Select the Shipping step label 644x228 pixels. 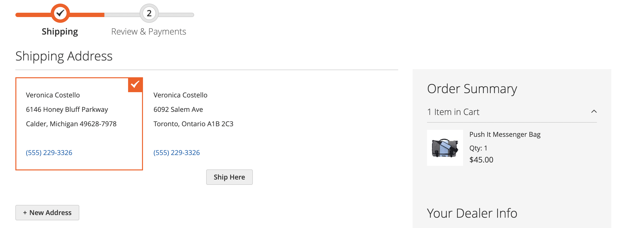60,32
